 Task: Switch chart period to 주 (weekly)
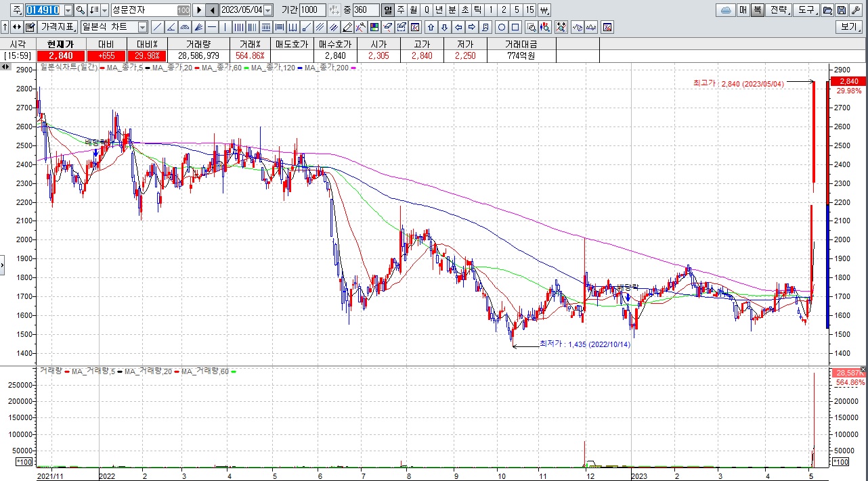[x=400, y=10]
